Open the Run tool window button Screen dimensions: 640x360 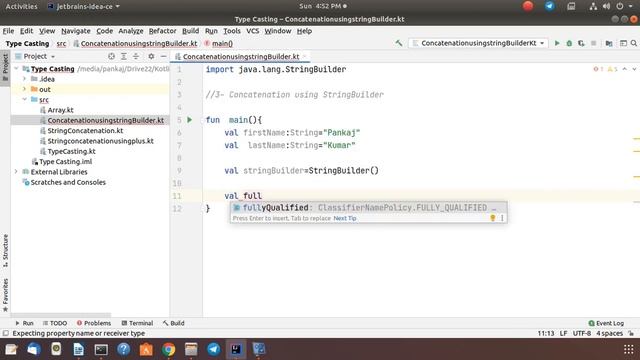(24, 323)
